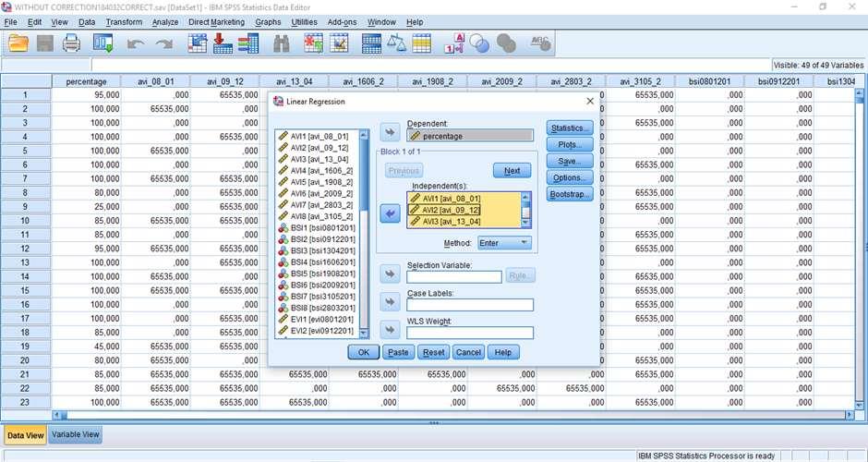Open the Utilities menu
The height and width of the screenshot is (462, 868).
304,22
